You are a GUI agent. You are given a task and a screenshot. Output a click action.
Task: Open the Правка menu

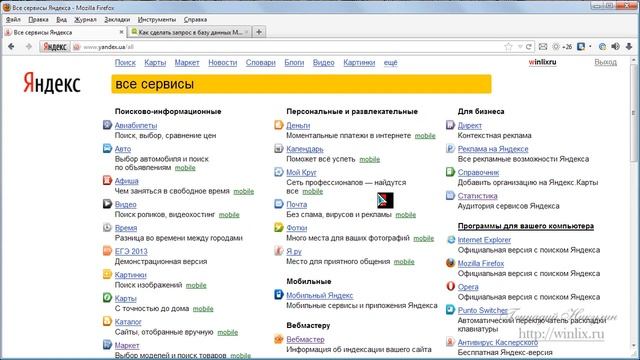coord(38,19)
